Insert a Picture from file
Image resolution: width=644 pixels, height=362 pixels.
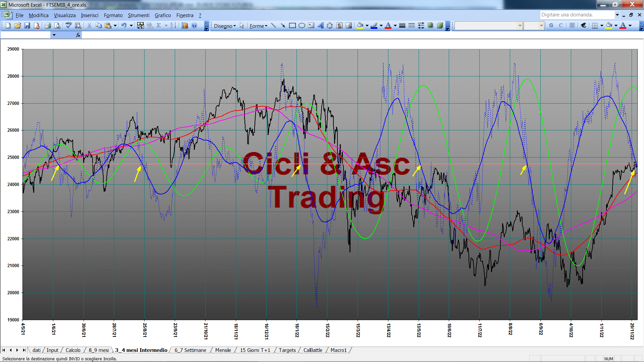[349, 25]
